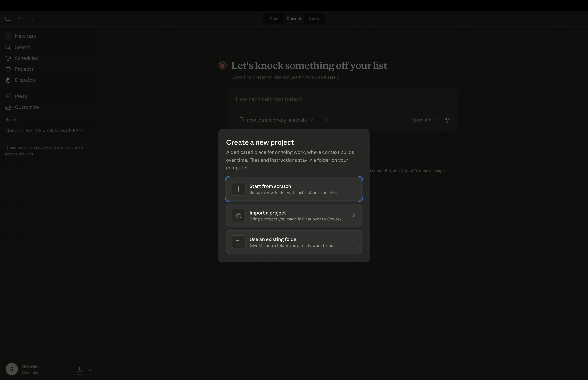Viewport: 588px width, 380px height.
Task: Click the plus icon beside project selector
Action: tap(326, 120)
